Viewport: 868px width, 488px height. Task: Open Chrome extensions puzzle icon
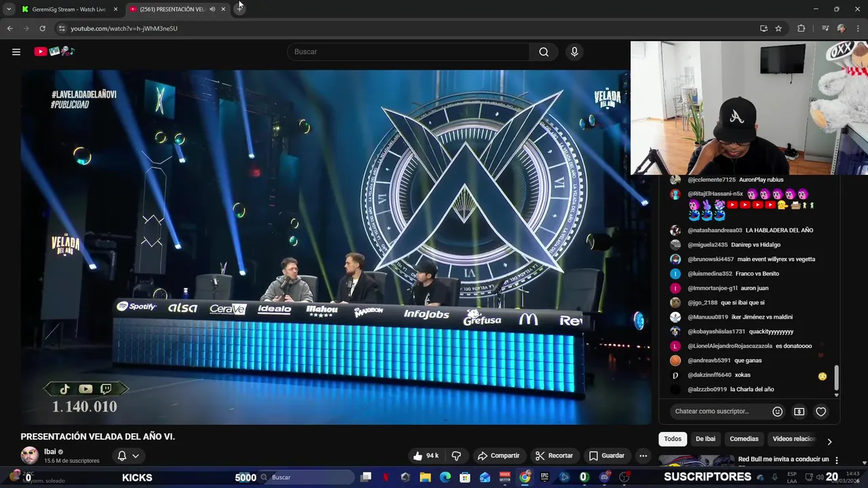(x=801, y=28)
